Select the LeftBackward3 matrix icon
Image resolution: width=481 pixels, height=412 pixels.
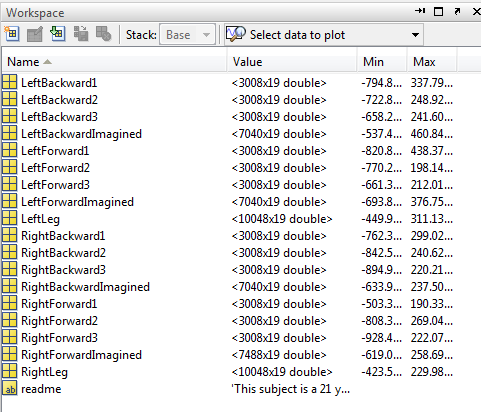tap(9, 116)
